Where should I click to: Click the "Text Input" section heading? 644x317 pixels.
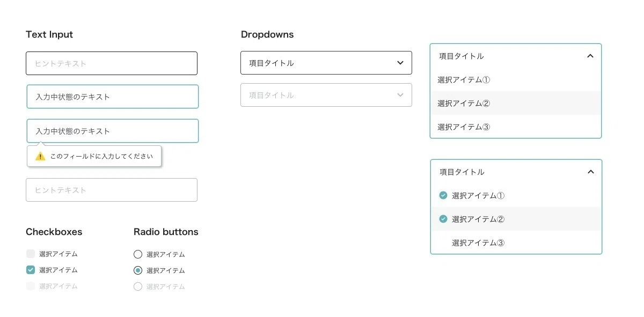[x=49, y=34]
